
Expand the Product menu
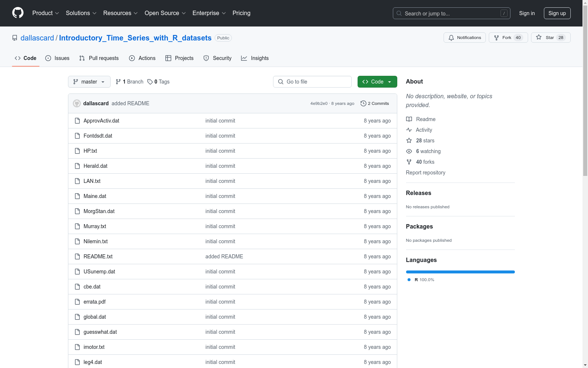tap(46, 13)
